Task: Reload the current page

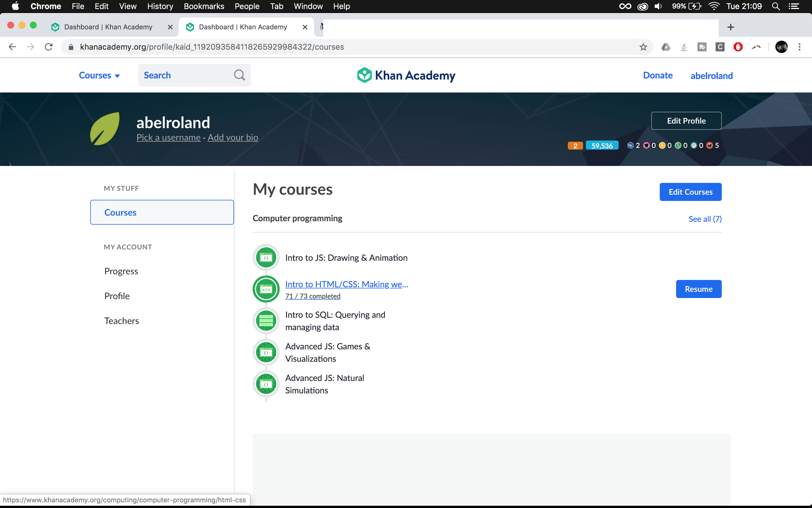Action: [x=49, y=47]
